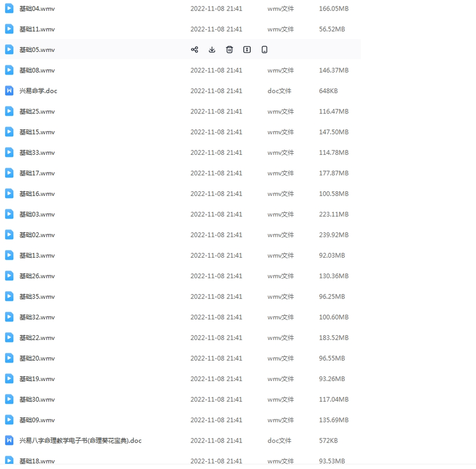
Task: Select the file name 基础19.wmv
Action: 37,379
